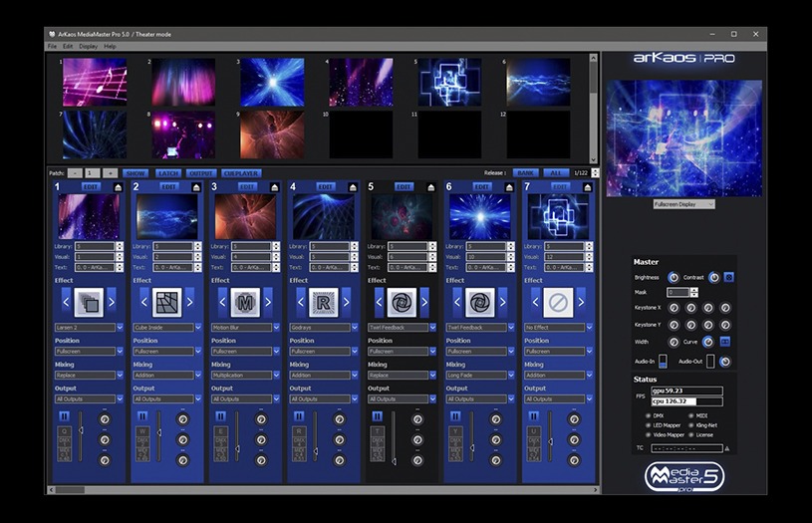Image resolution: width=812 pixels, height=523 pixels.
Task: Open the Long Fade mixing dropdown on layer 6
Action: [x=479, y=375]
